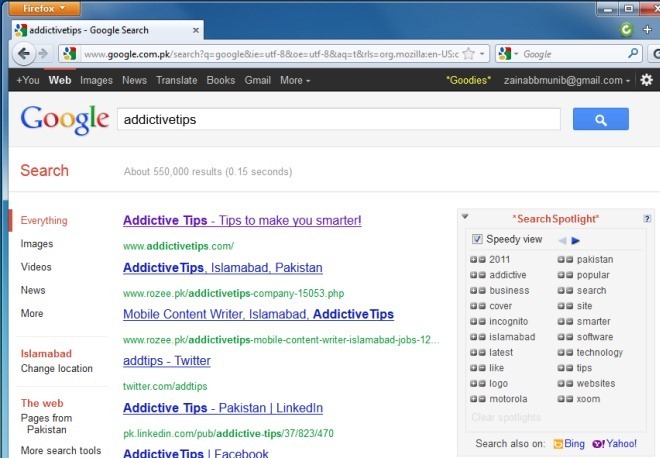The height and width of the screenshot is (458, 660).
Task: Click the plus icon beside 'software'
Action: click(561, 337)
